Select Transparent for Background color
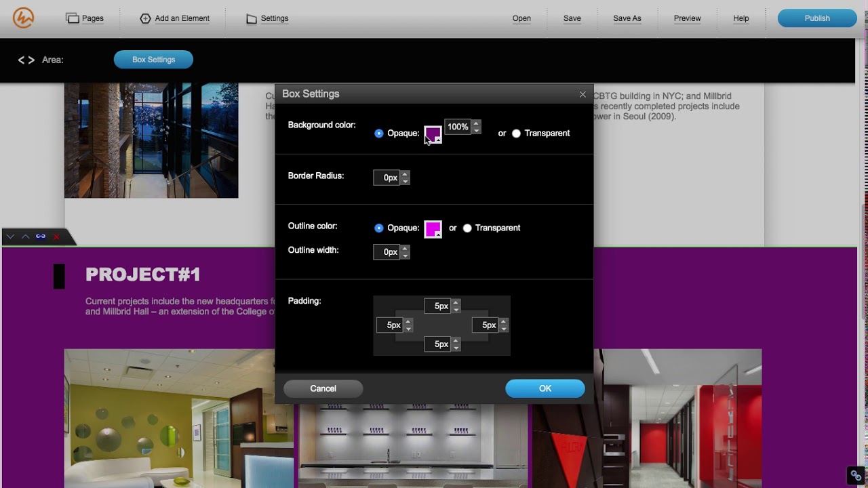The width and height of the screenshot is (868, 488). 517,134
